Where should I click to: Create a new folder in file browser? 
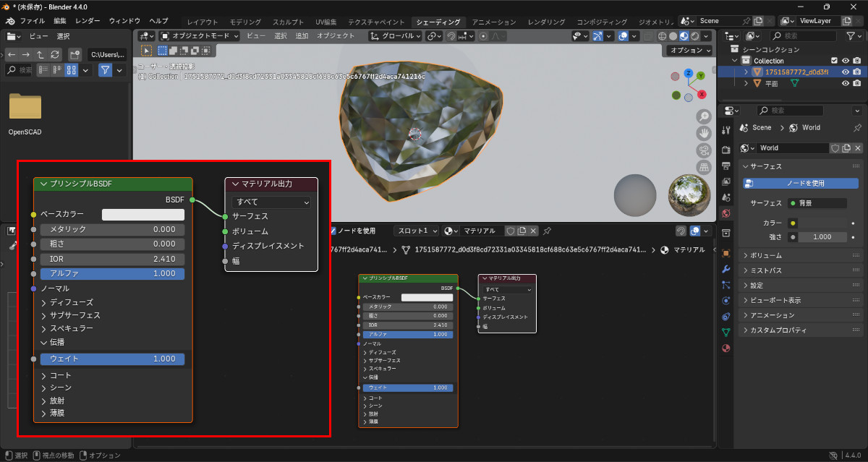coord(75,54)
